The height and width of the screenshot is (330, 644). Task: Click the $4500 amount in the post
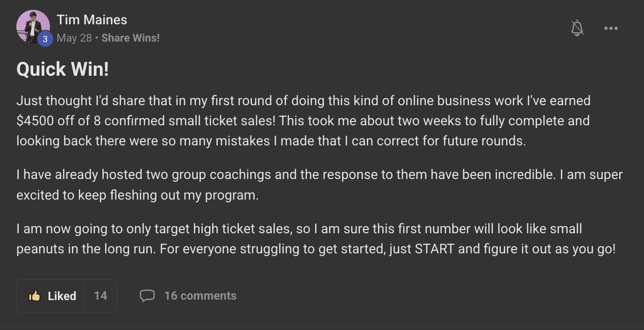coord(35,121)
